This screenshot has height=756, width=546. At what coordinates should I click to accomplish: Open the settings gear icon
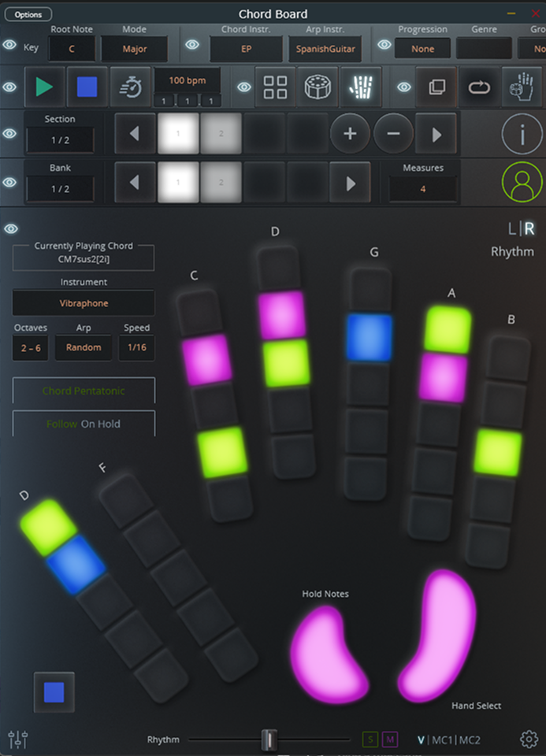(x=529, y=739)
